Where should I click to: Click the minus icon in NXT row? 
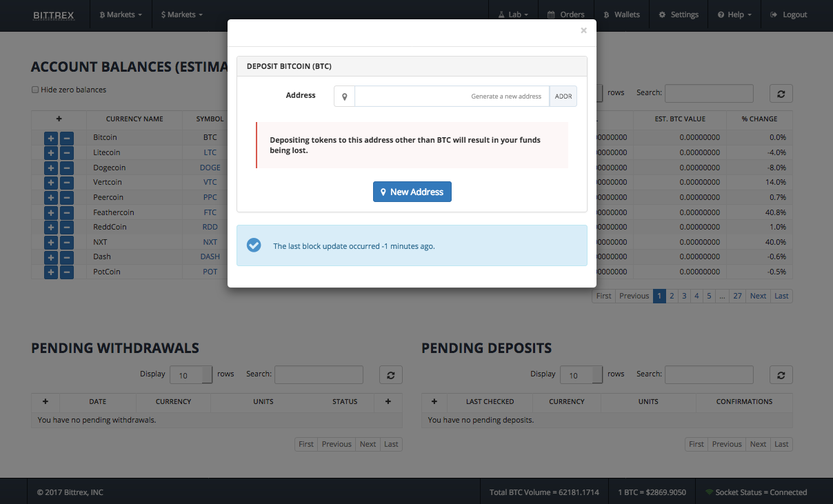click(x=67, y=242)
